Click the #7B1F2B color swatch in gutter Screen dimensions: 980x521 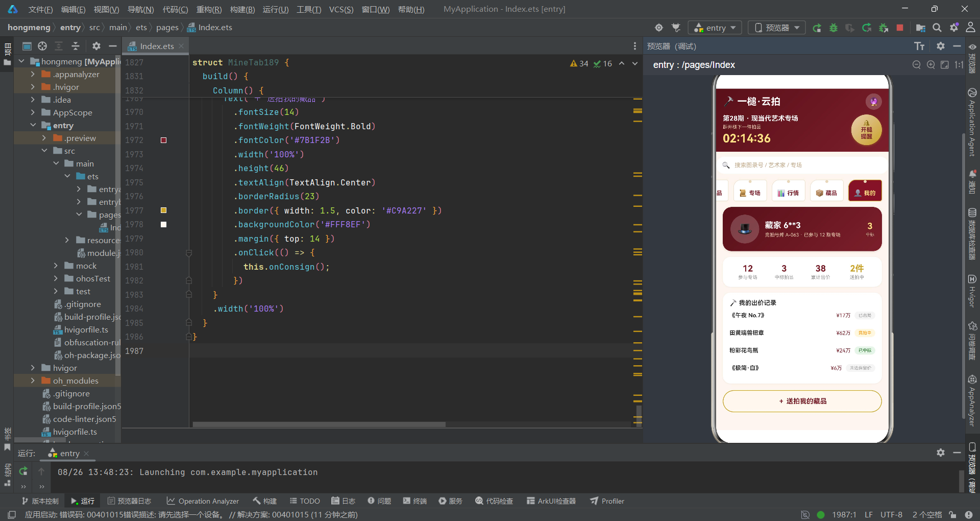(x=163, y=140)
